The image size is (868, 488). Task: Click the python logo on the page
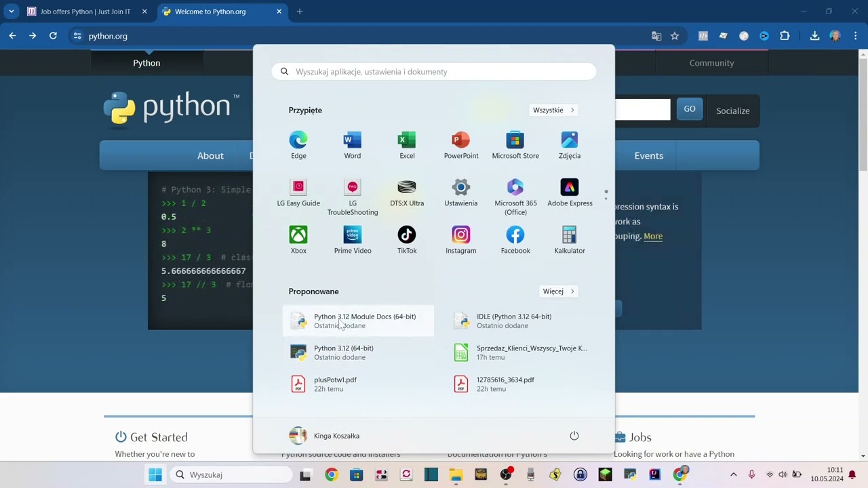point(172,109)
